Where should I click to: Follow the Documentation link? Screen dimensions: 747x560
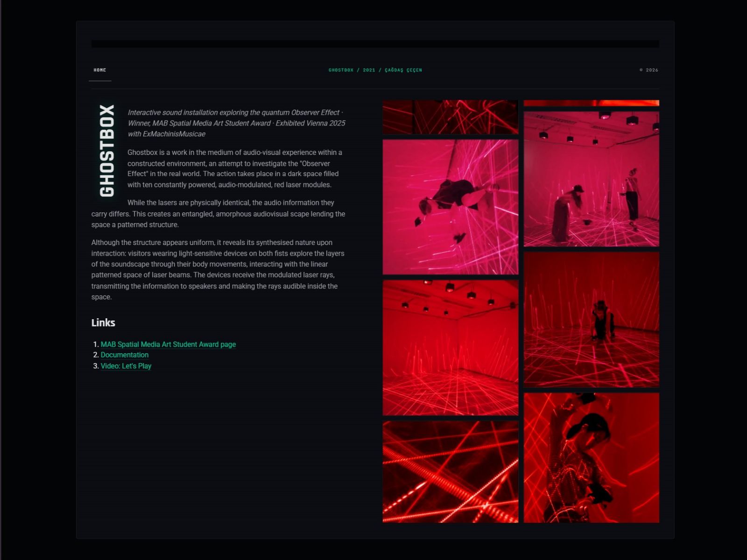tap(125, 355)
